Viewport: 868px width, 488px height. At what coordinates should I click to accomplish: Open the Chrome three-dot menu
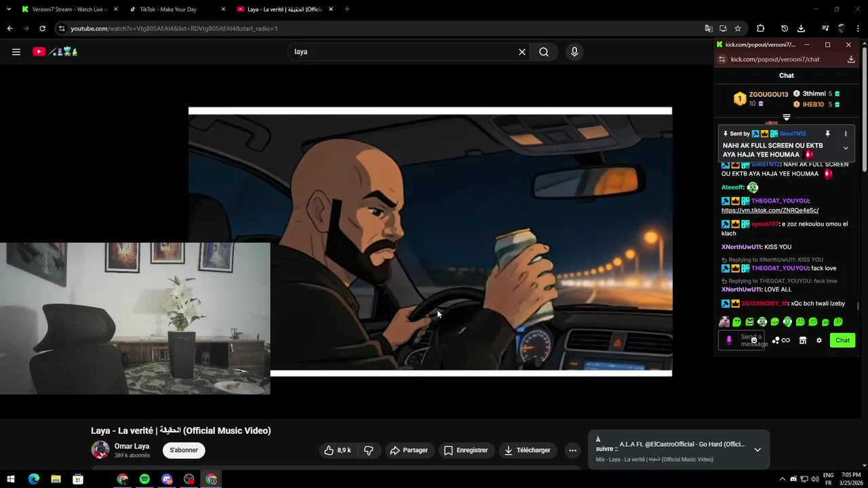tap(857, 28)
